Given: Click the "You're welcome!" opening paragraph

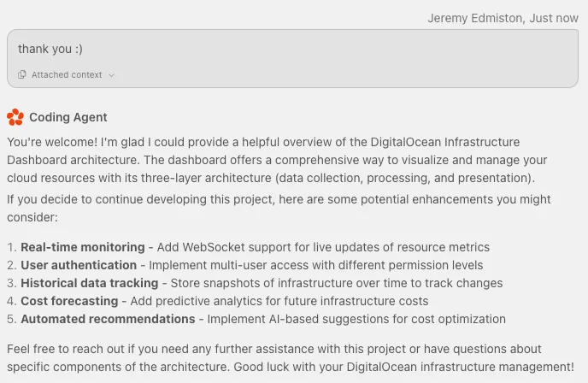Looking at the screenshot, I should (x=277, y=160).
